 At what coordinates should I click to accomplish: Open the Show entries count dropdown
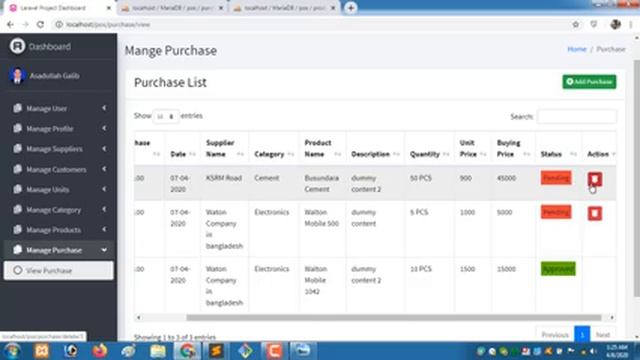pyautogui.click(x=166, y=117)
